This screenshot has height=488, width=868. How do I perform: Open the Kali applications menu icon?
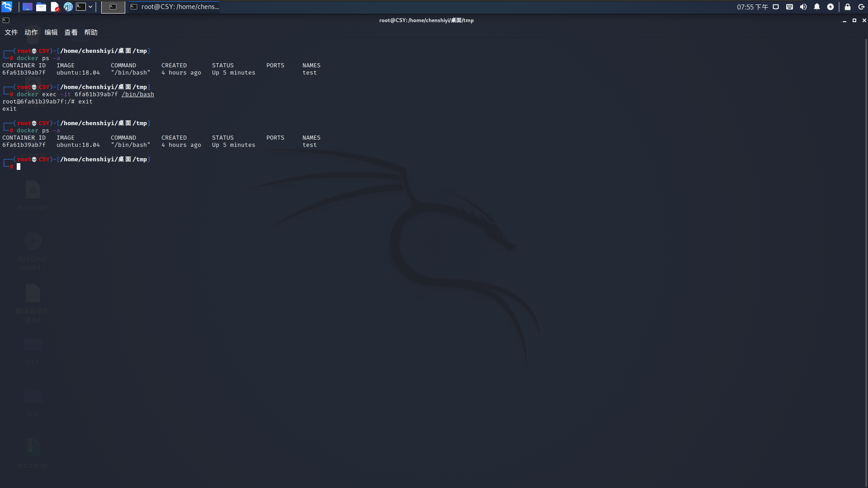(x=7, y=7)
